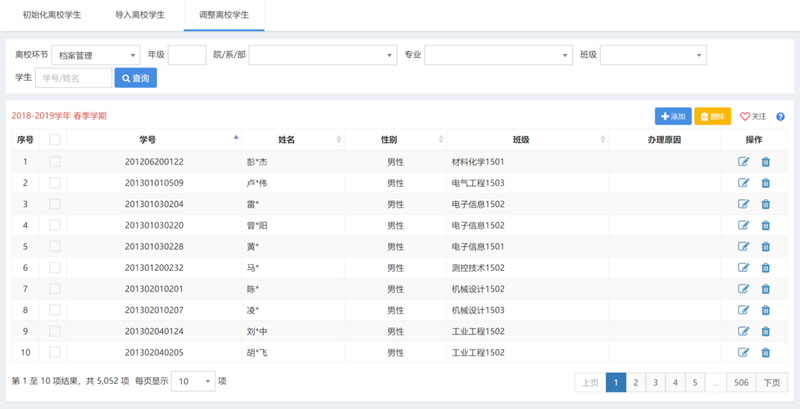Screen dimensions: 800x409
Task: Select the checkbox for row 7 陈*
Action: point(55,289)
